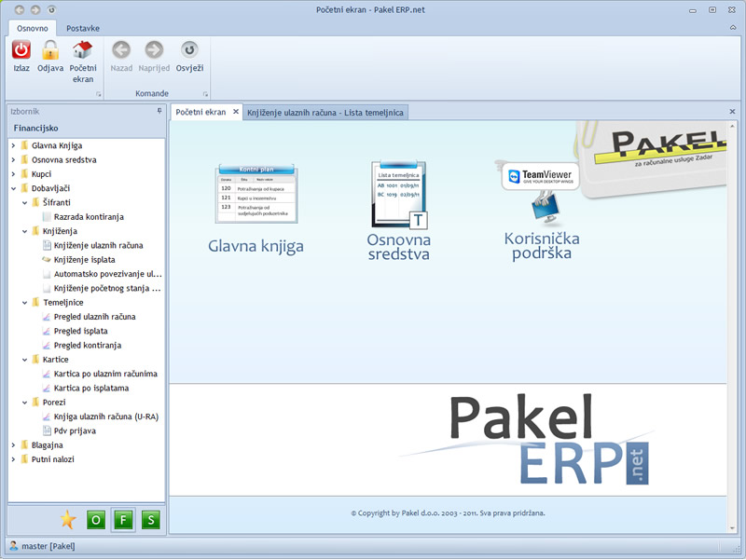Collapse the Dobavljači tree node
The width and height of the screenshot is (746, 560).
pos(13,188)
